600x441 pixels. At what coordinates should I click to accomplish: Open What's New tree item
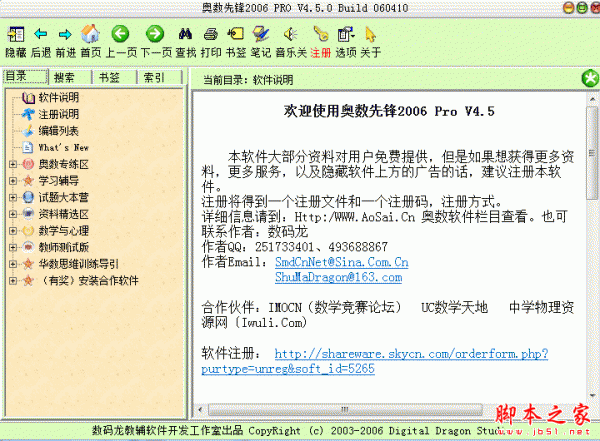[x=64, y=147]
